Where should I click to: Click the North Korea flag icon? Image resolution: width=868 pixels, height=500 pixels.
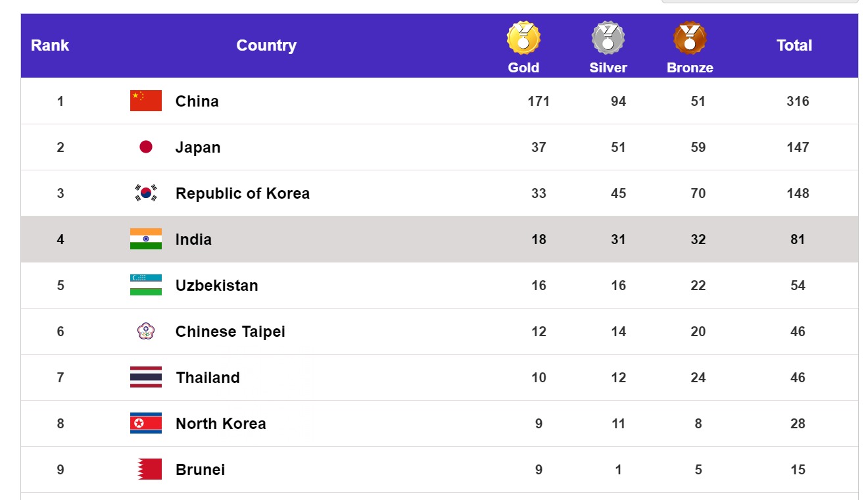pyautogui.click(x=146, y=423)
